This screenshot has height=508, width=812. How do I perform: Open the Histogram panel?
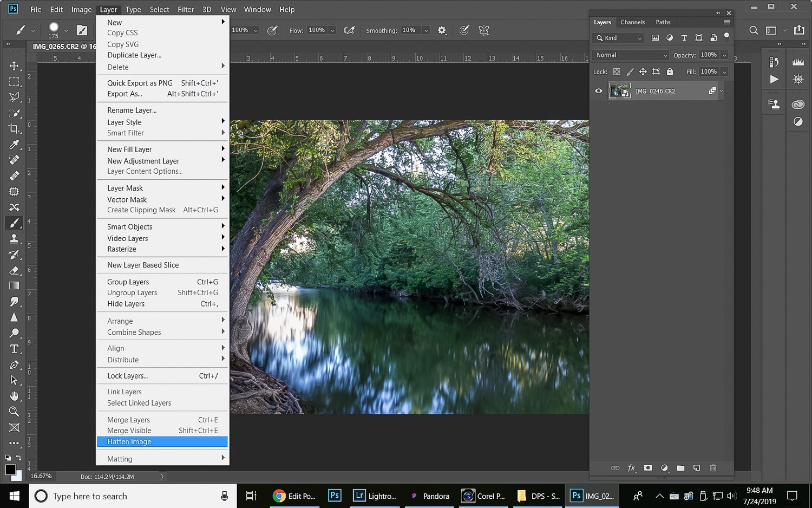[798, 61]
